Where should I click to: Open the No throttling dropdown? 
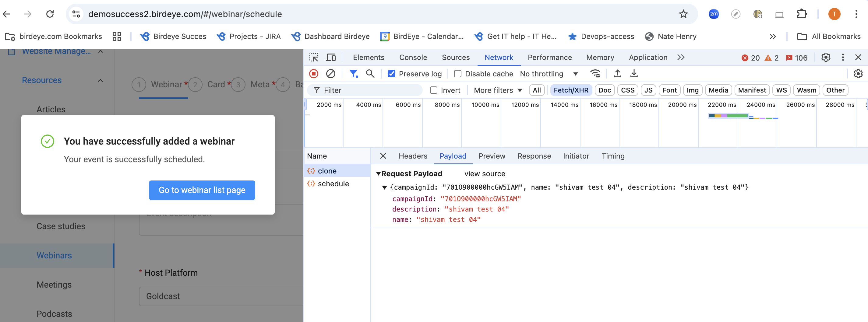coord(549,74)
